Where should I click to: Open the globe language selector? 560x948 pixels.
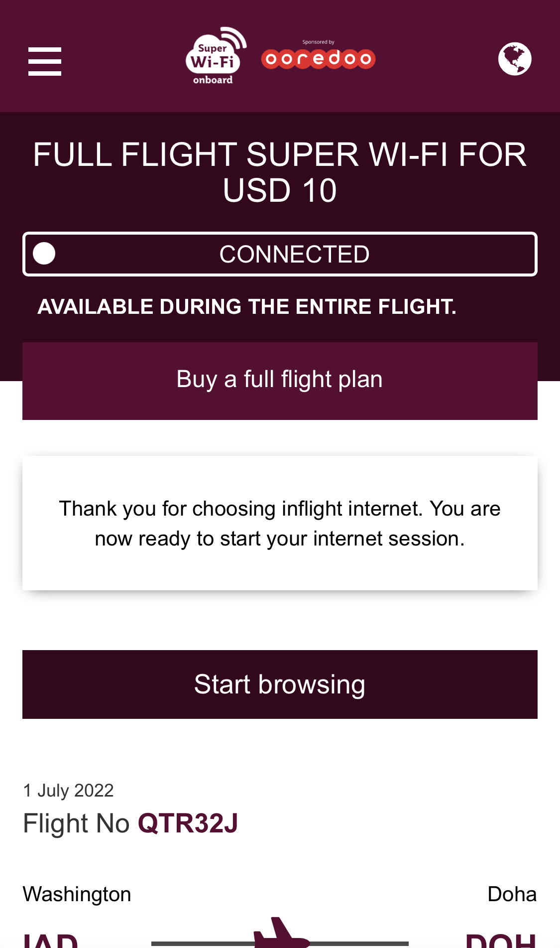pos(515,59)
